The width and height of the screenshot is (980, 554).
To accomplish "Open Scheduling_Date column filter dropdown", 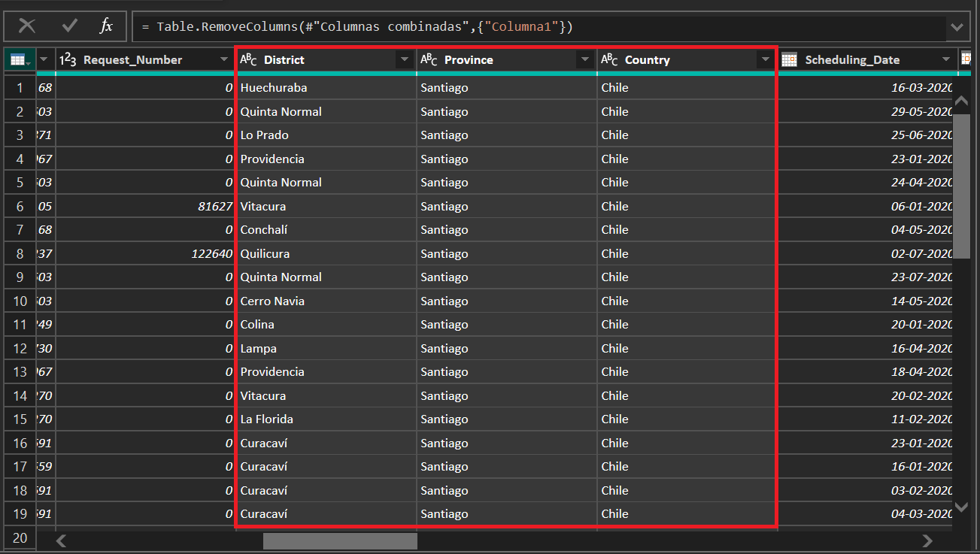I will pyautogui.click(x=946, y=59).
